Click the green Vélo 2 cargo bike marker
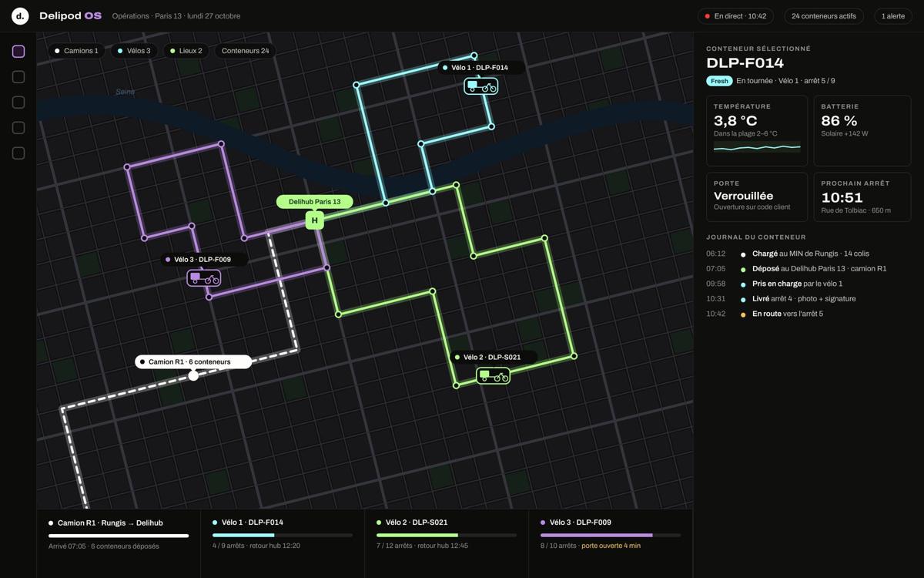 [x=494, y=375]
